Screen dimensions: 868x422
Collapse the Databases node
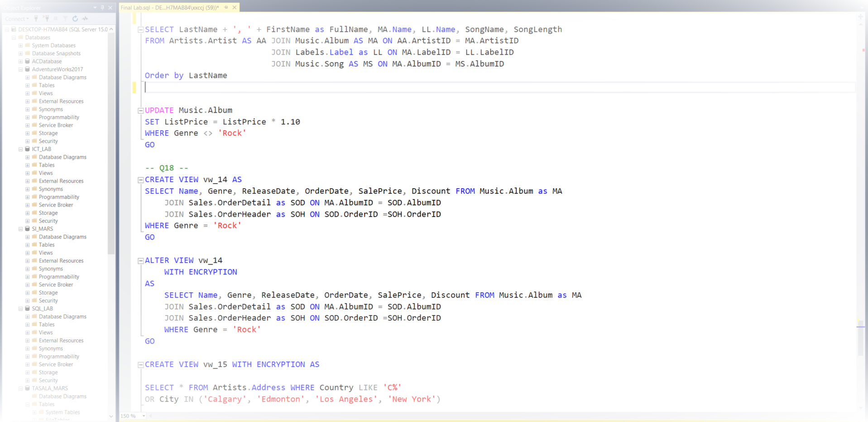[14, 38]
